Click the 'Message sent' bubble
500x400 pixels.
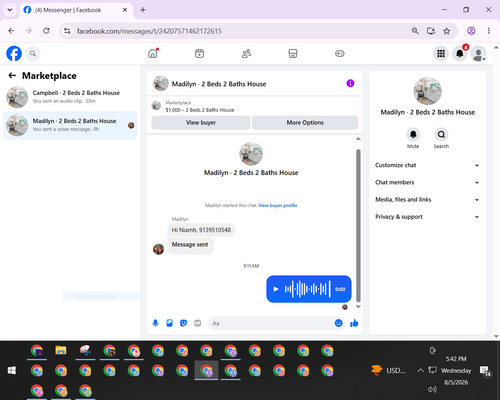click(x=190, y=246)
